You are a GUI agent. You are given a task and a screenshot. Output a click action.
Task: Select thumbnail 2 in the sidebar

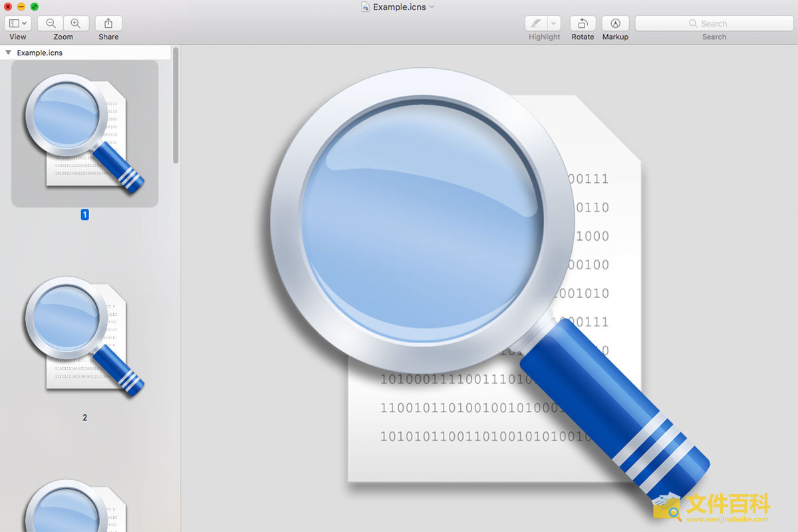pyautogui.click(x=85, y=336)
